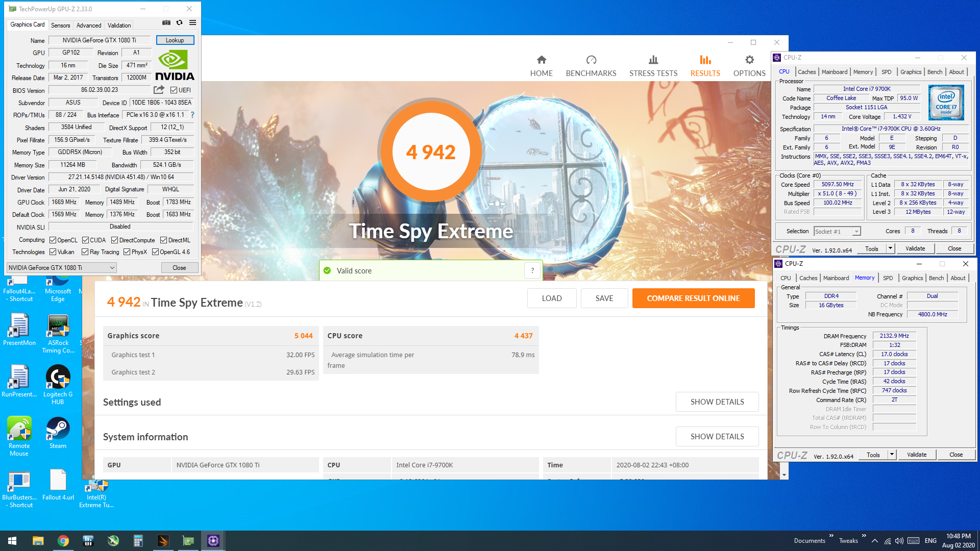Click COMPARE RESULT ONLINE button
The width and height of the screenshot is (980, 551).
(693, 298)
